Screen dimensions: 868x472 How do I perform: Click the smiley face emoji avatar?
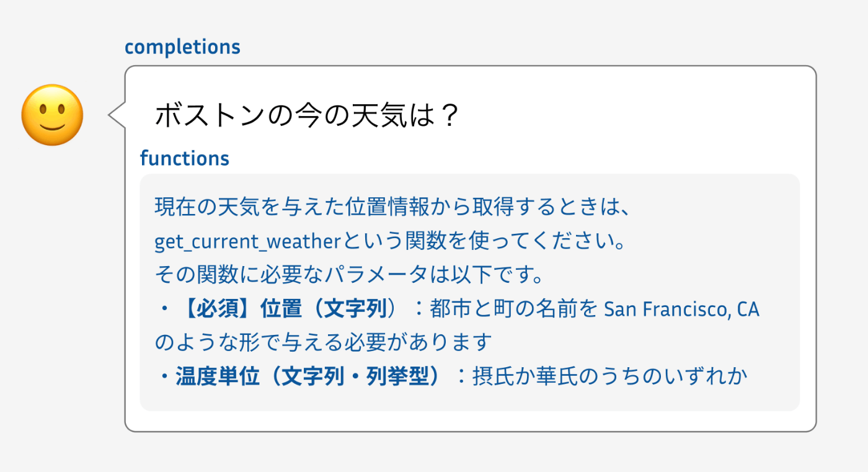(52, 115)
